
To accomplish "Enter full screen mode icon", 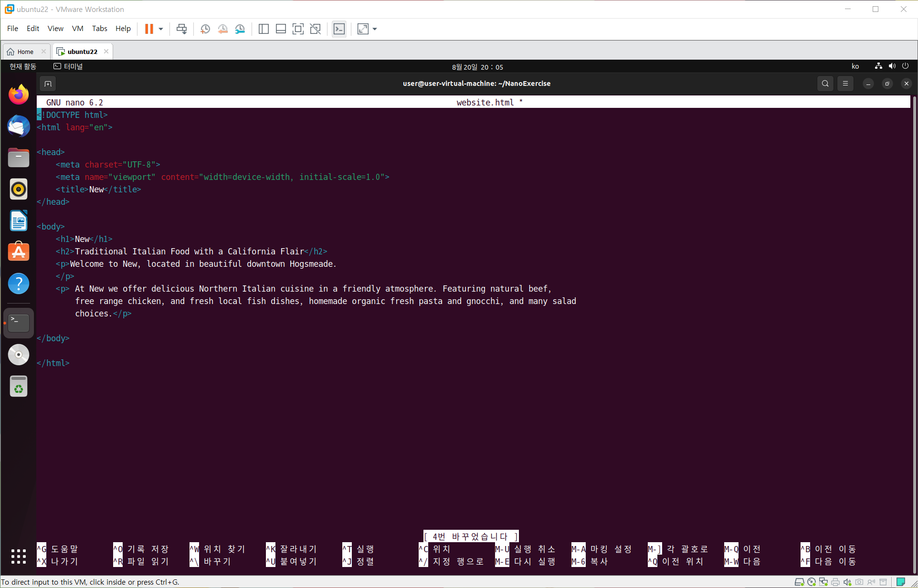I will tap(298, 29).
